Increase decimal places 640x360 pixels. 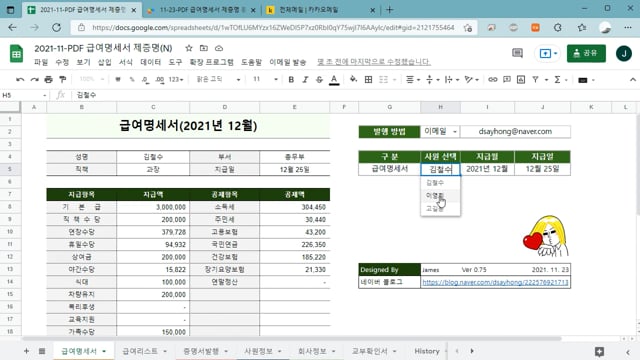click(160, 80)
